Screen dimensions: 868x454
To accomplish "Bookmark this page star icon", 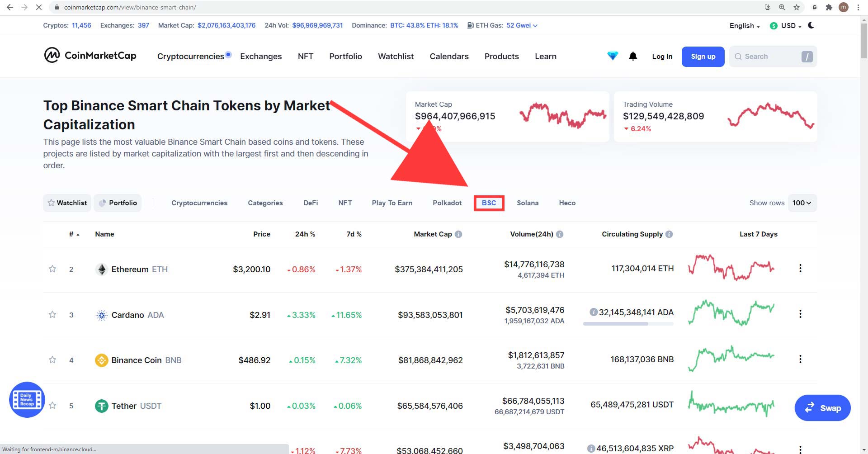I will point(797,7).
